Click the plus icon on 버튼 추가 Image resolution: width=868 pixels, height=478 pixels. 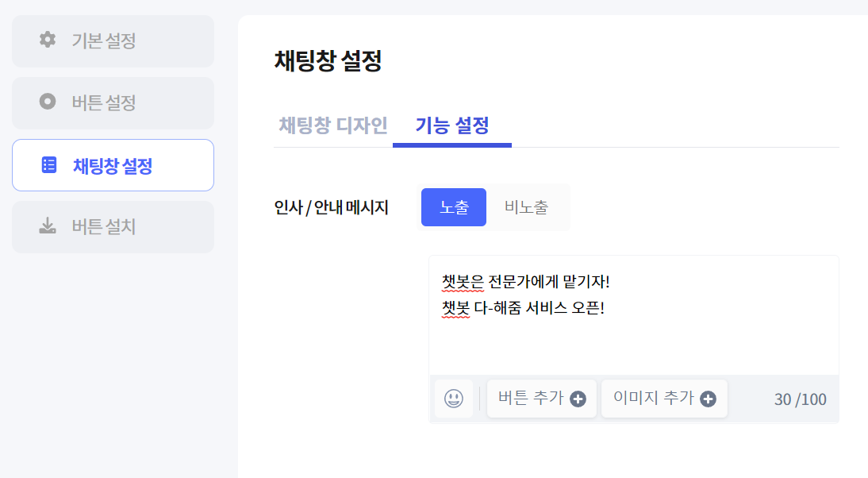[578, 399]
